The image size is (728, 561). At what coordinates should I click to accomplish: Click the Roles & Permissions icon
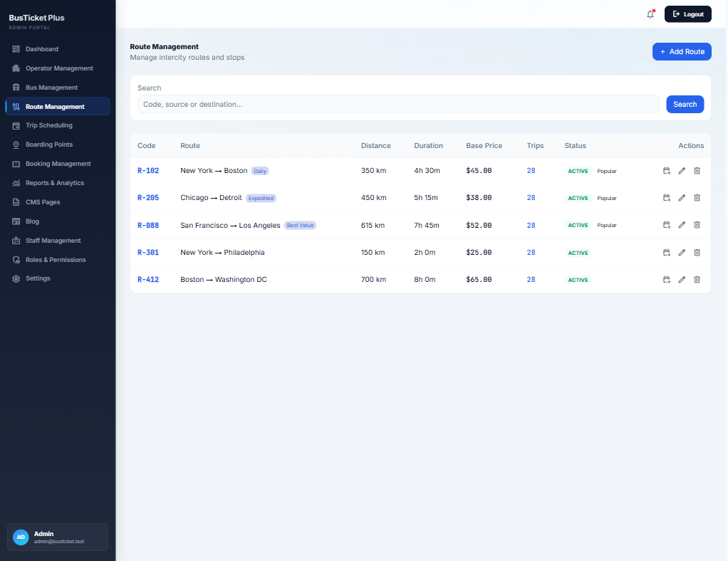pyautogui.click(x=16, y=260)
